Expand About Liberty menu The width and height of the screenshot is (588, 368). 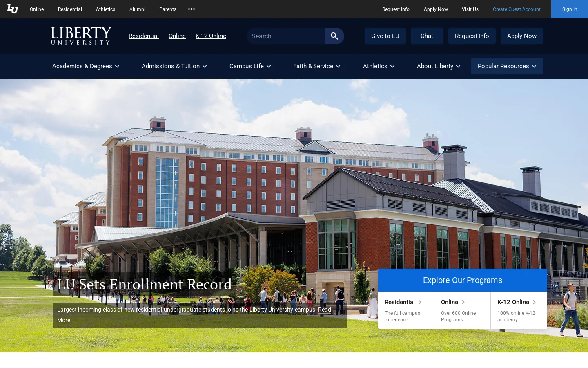(439, 66)
